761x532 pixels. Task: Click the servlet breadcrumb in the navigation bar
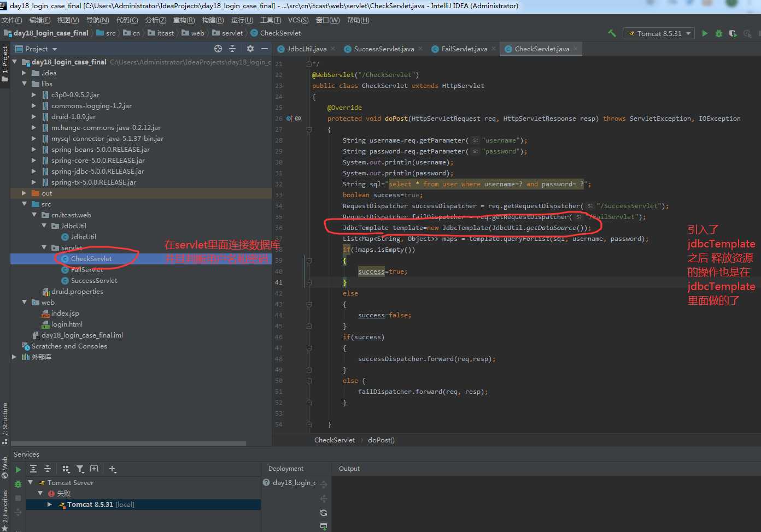(232, 33)
